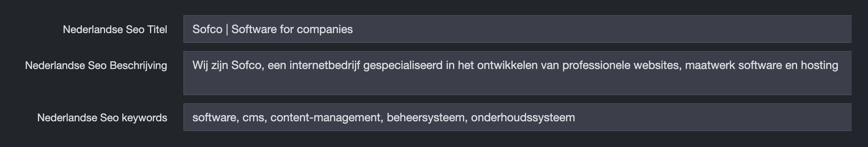Focus the Nederlandse Seo Beschrijving text area
Screen dimensions: 868x147
(517, 73)
